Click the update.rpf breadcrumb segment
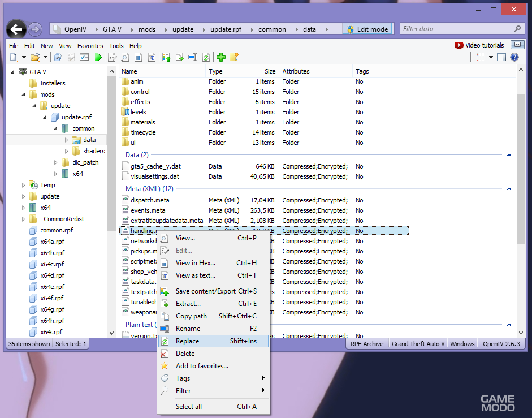This screenshot has width=532, height=418. point(226,29)
